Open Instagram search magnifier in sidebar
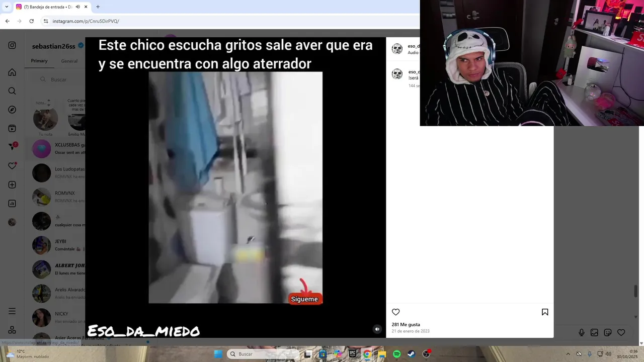 12,91
